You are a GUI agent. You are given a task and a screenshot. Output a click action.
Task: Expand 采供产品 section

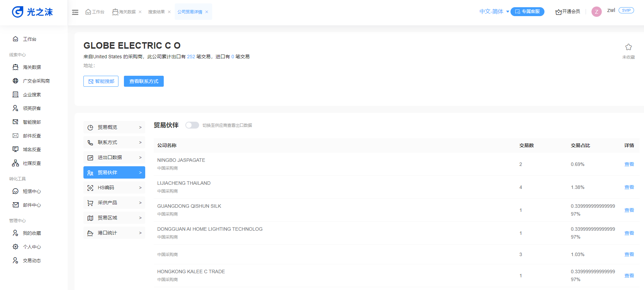114,203
